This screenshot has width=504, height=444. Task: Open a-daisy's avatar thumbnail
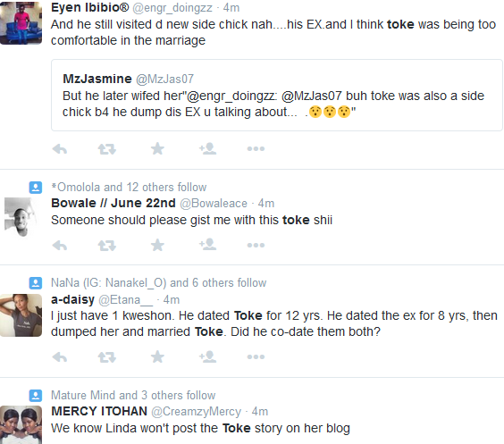21,315
